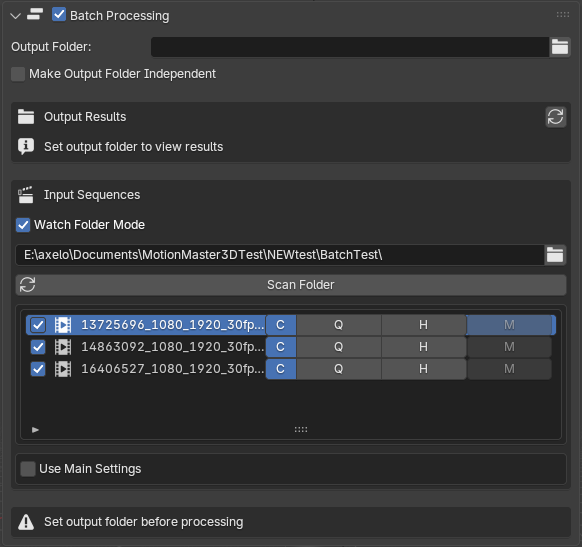Select C mode for sequence 13725696
Image resolution: width=582 pixels, height=547 pixels.
click(281, 325)
